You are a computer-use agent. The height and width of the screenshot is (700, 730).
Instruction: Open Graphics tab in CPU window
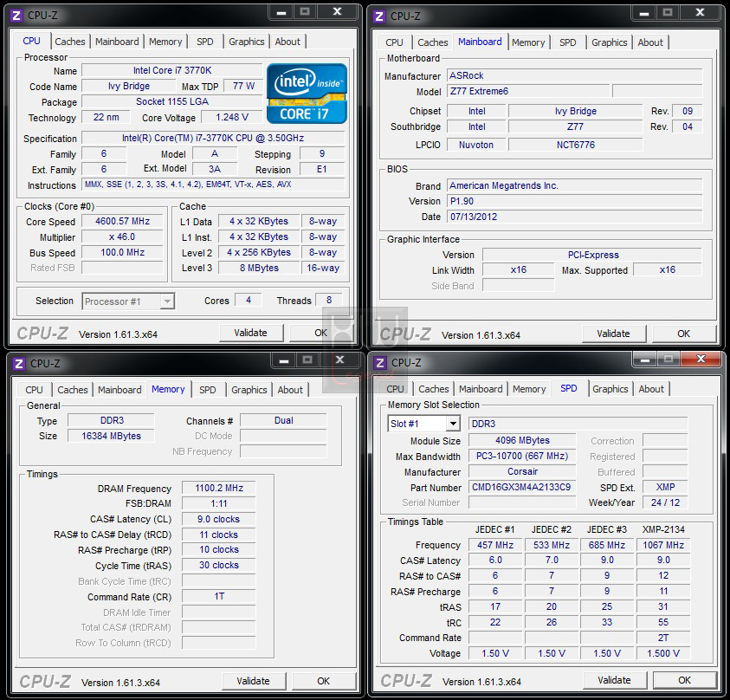[x=246, y=42]
